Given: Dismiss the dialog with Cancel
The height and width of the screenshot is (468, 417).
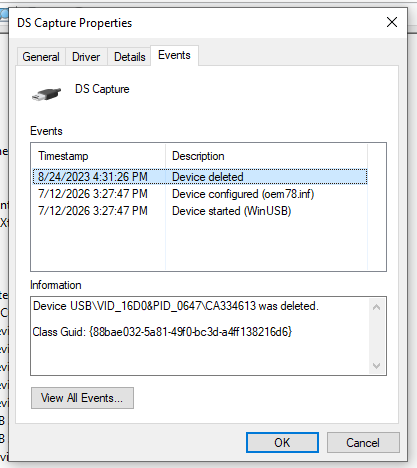Looking at the screenshot, I should (x=363, y=443).
